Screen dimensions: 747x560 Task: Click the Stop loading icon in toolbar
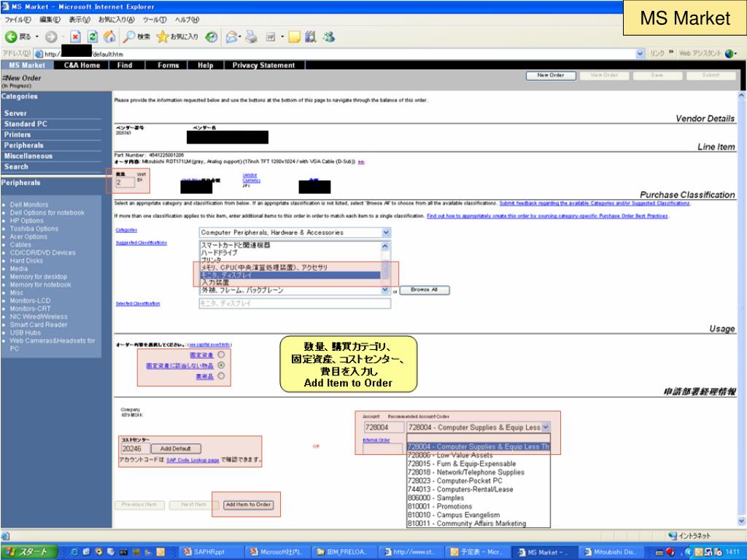pos(75,36)
